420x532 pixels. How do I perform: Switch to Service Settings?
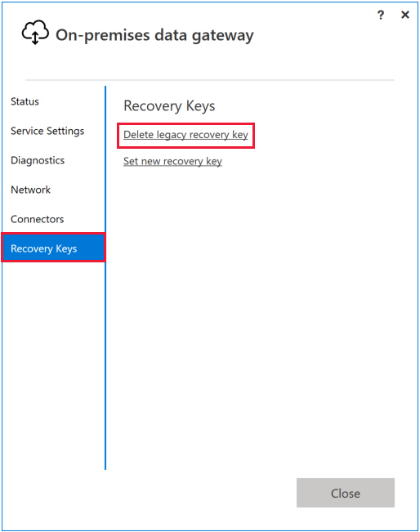[x=47, y=131]
